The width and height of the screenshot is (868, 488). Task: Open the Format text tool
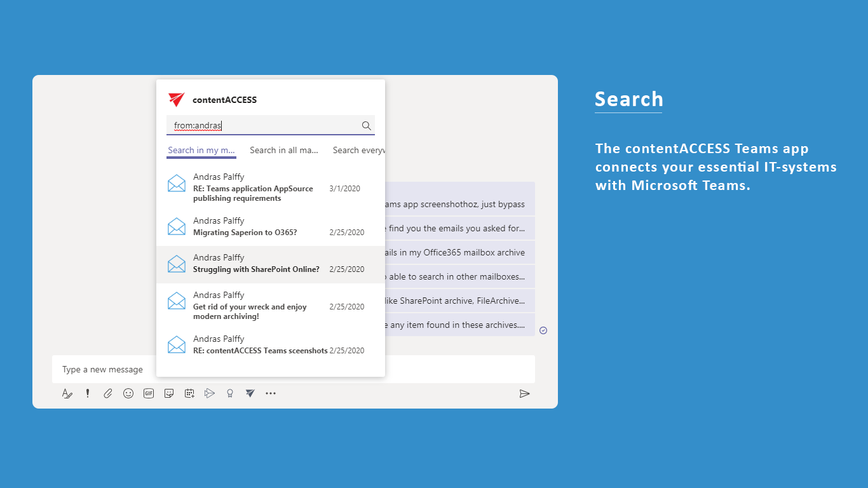[x=67, y=393]
